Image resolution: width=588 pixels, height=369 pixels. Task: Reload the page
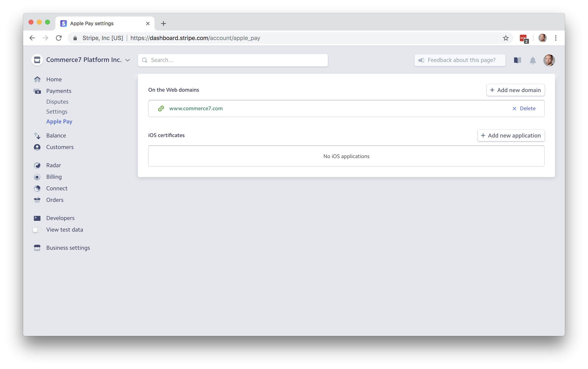pyautogui.click(x=59, y=38)
